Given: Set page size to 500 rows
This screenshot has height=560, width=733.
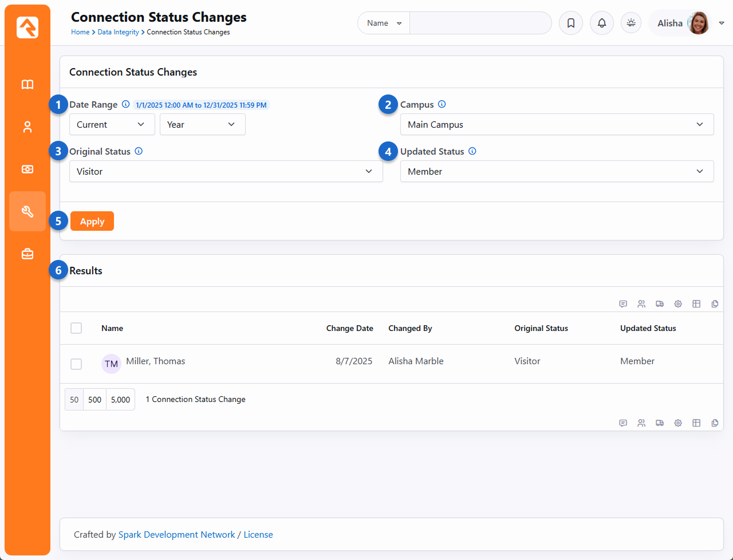Looking at the screenshot, I should [95, 400].
